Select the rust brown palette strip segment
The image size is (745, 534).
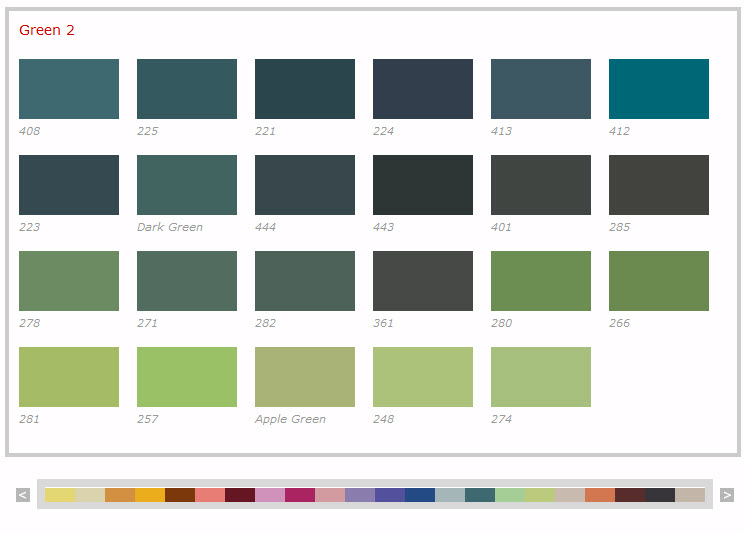click(x=180, y=495)
